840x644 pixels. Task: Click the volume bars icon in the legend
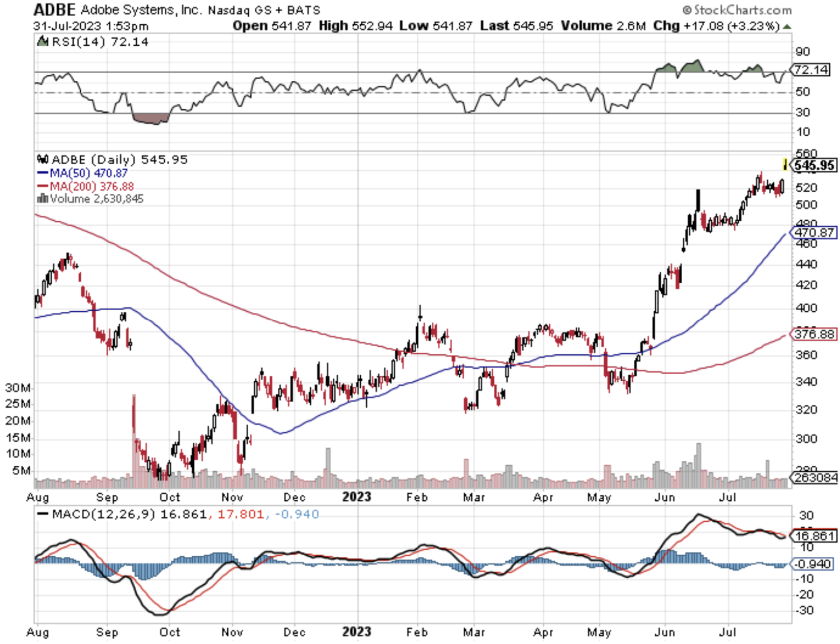coord(43,199)
